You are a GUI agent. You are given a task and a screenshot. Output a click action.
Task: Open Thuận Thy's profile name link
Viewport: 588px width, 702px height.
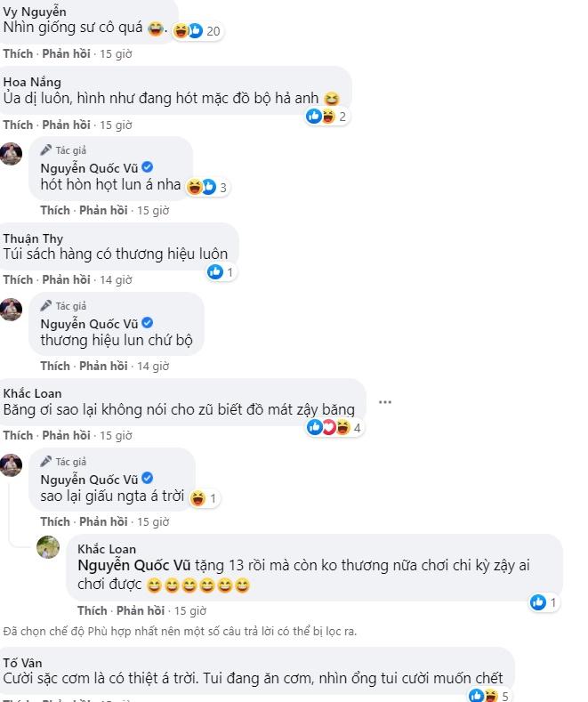click(34, 238)
